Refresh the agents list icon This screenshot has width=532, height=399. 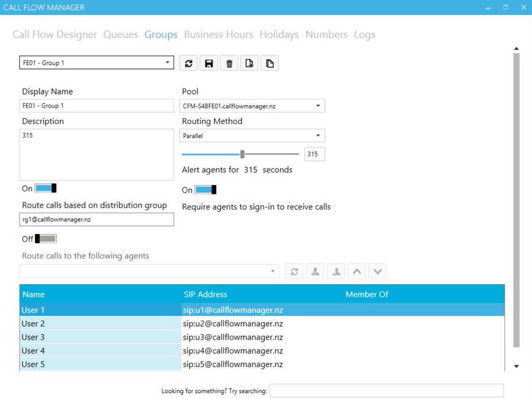(294, 271)
